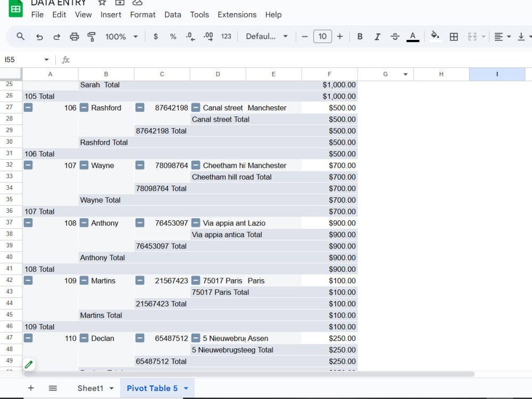Viewport: 532px width, 399px height.
Task: Open Sheet1 tab options arrow
Action: 111,388
